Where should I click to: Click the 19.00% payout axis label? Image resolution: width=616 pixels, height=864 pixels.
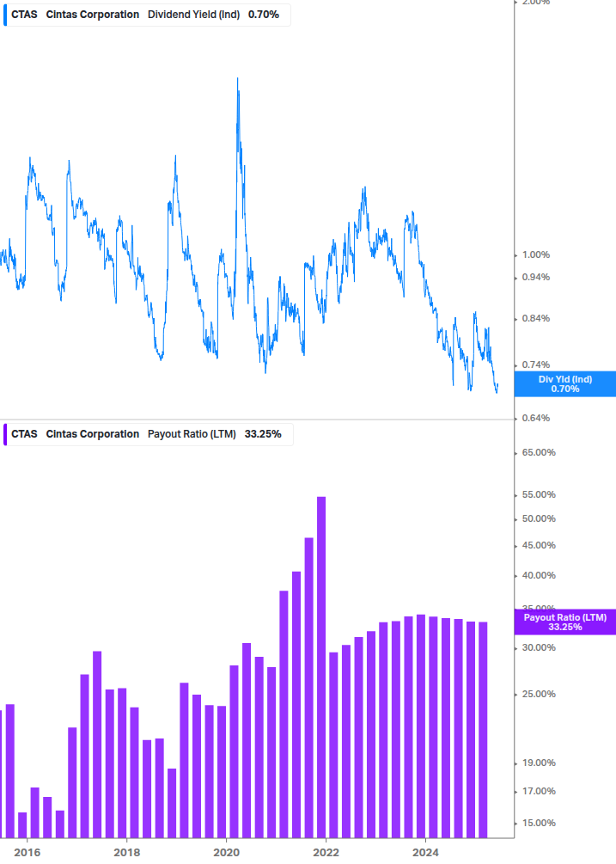539,763
